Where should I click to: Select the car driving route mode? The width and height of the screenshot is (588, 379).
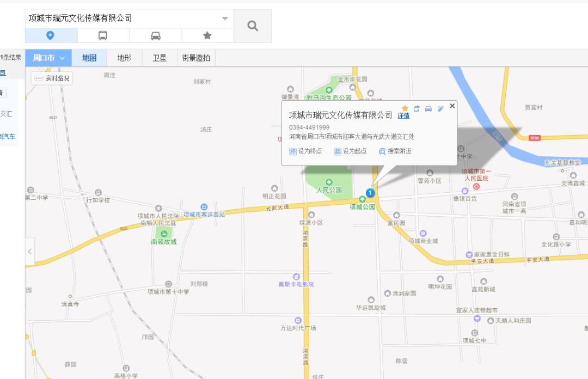pos(156,35)
